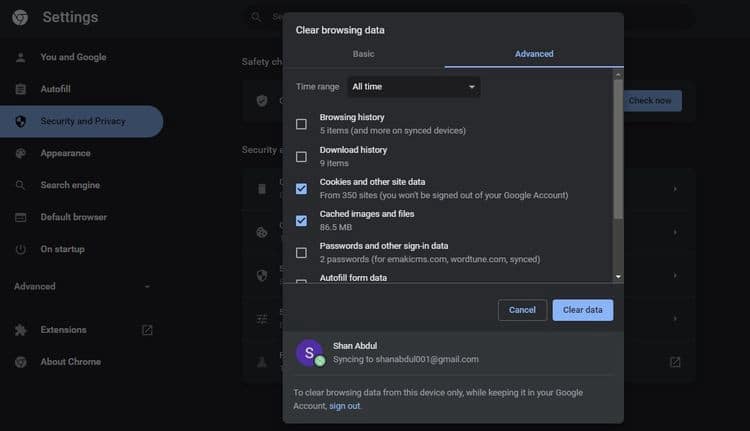750x431 pixels.
Task: Click the Clear data button
Action: click(x=583, y=310)
